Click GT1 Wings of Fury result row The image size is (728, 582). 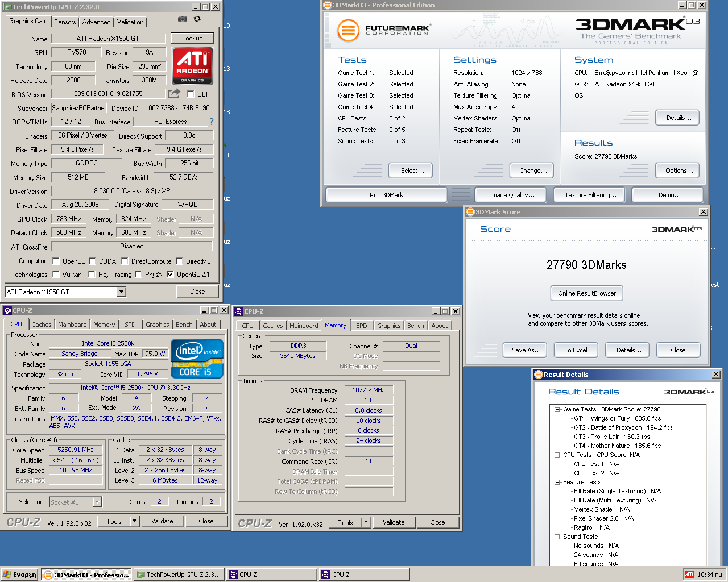(x=617, y=418)
